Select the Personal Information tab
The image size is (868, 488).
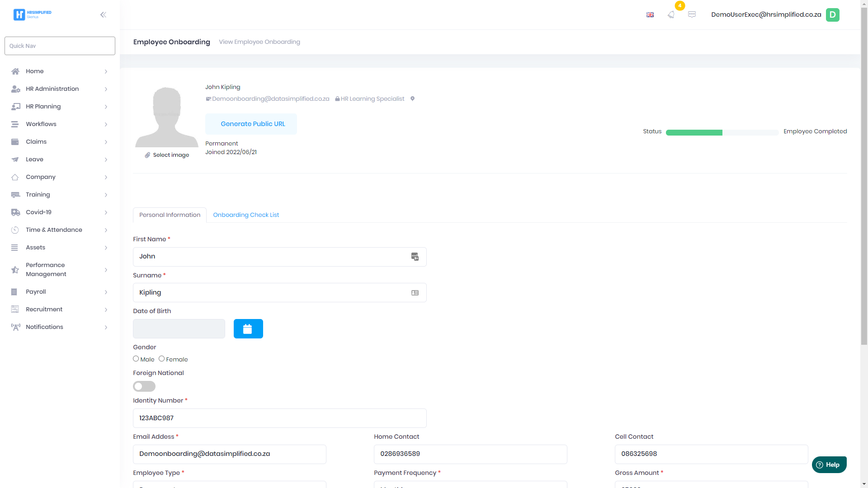tap(170, 215)
